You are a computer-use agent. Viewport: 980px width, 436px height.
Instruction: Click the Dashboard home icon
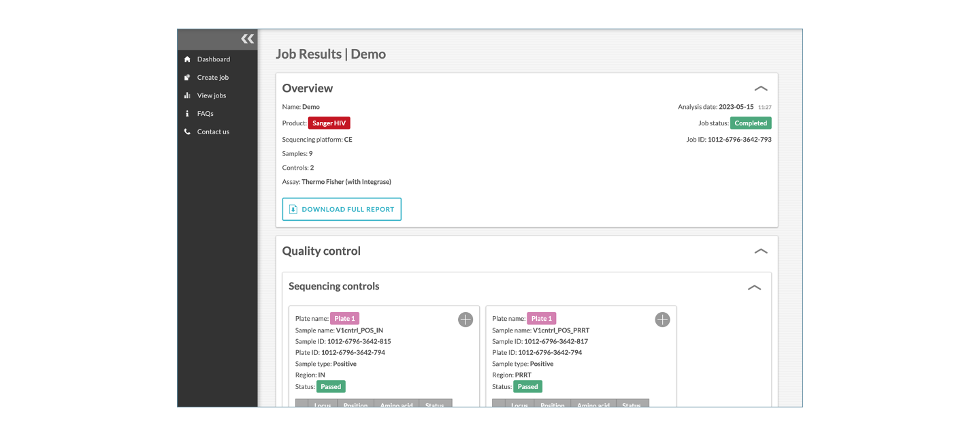click(x=187, y=59)
